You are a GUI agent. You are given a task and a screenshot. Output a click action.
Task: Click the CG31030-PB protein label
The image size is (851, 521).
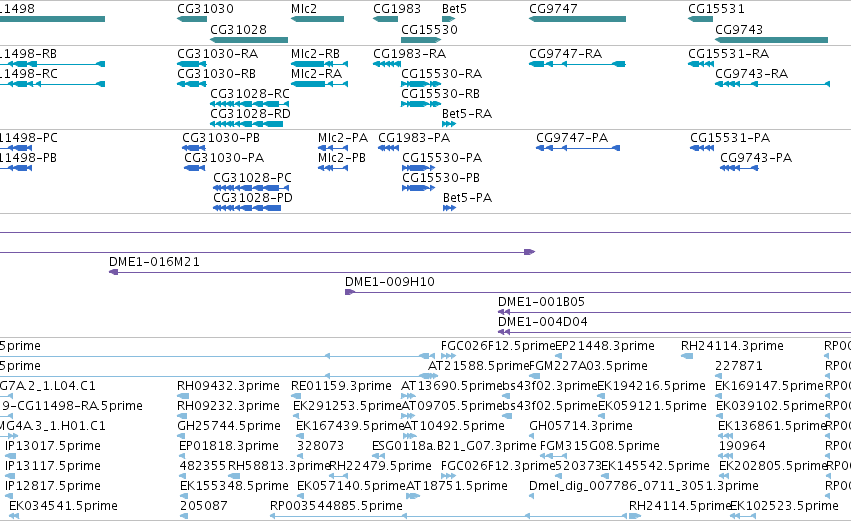pos(221,137)
